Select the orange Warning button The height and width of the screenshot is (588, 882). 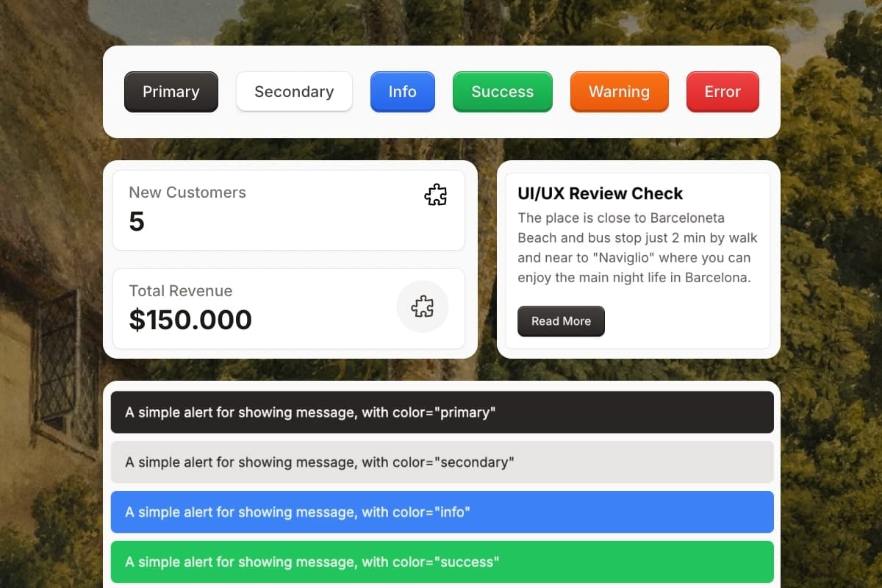tap(619, 92)
